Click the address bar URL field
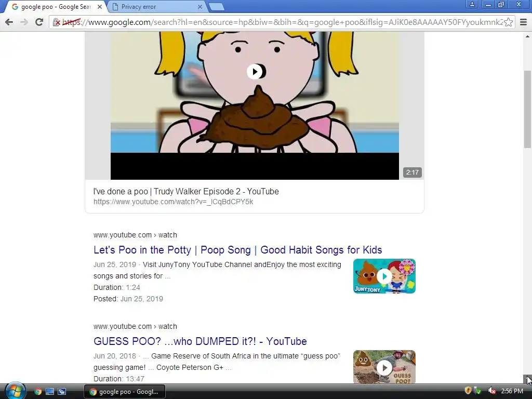Image resolution: width=532 pixels, height=399 pixels. [x=282, y=22]
